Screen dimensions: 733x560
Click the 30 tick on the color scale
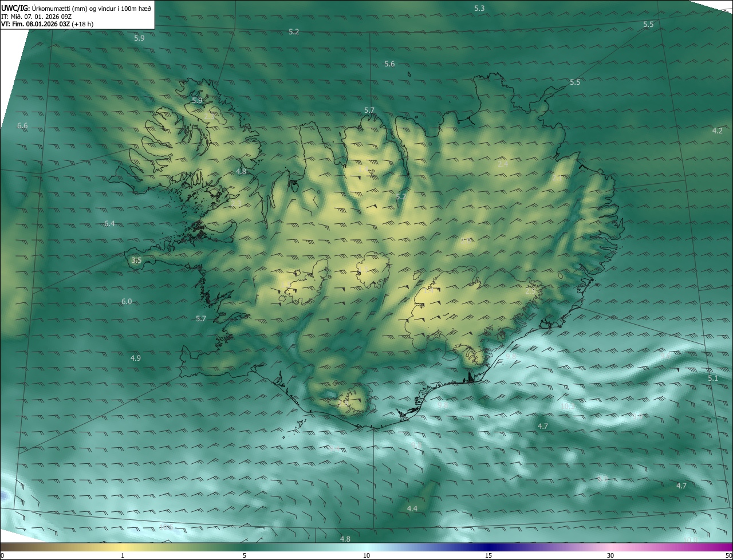tap(610, 556)
